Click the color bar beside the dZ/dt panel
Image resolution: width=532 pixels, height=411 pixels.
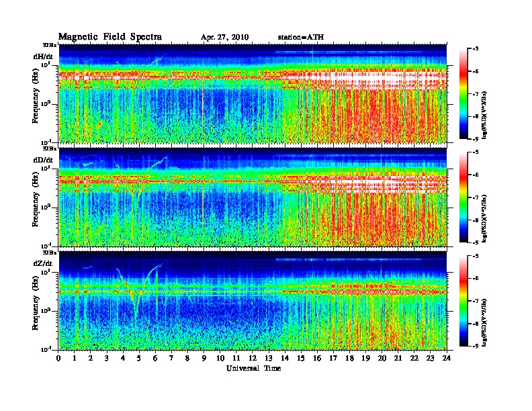[x=463, y=301]
